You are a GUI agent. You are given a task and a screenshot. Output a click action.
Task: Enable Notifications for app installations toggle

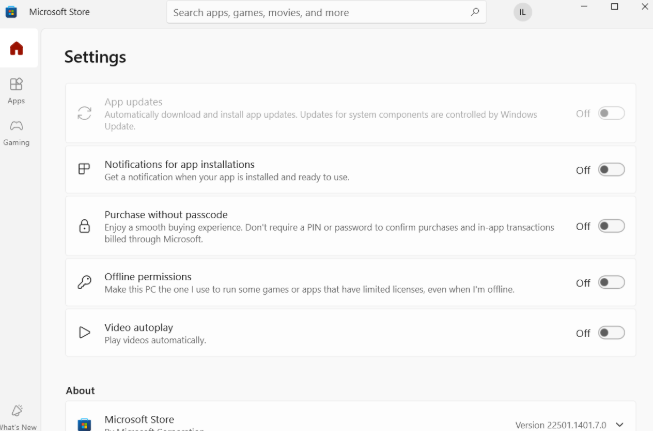pos(610,170)
